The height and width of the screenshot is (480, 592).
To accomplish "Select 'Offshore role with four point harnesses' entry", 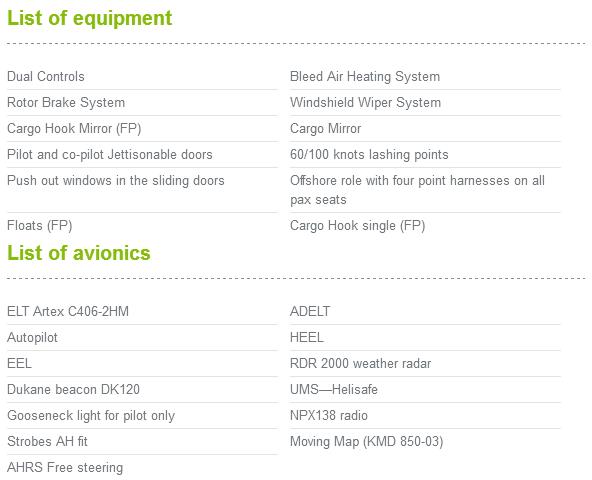I will tap(417, 190).
